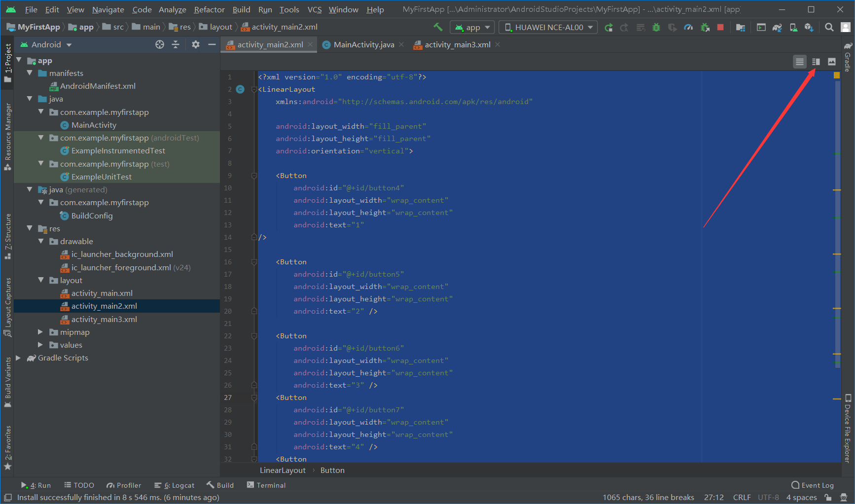Toggle file read-only lock in status bar
855x504 pixels.
pos(828,497)
